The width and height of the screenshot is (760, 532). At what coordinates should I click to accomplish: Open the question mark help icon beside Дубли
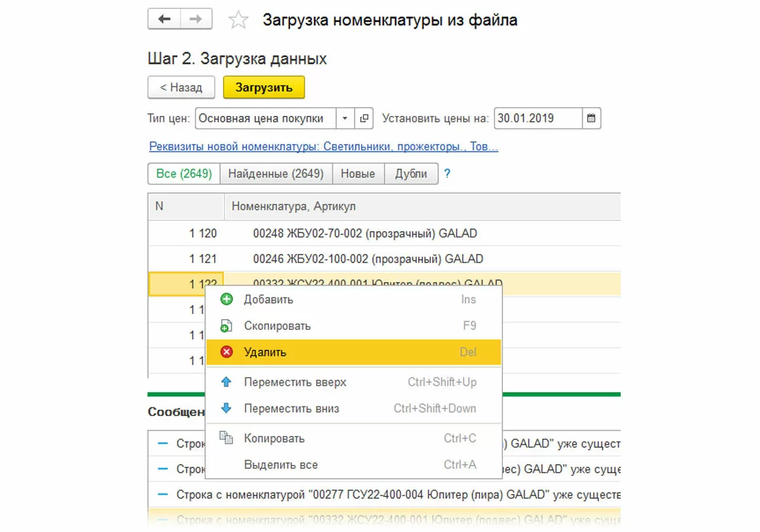pos(447,174)
